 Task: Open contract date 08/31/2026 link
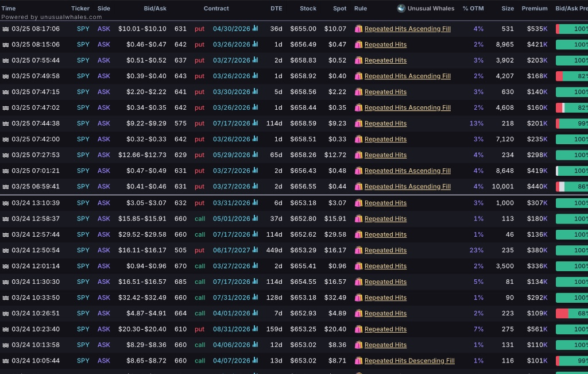231,329
